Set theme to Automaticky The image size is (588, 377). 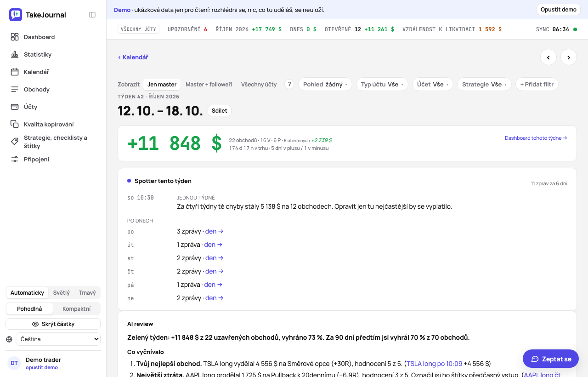[x=27, y=293]
